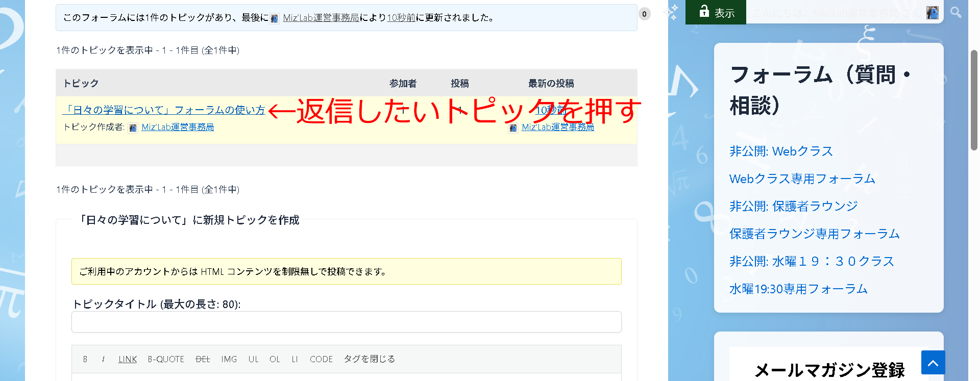
Task: Click the フォーラム（質問・相談） sidebar heading
Action: click(x=821, y=90)
